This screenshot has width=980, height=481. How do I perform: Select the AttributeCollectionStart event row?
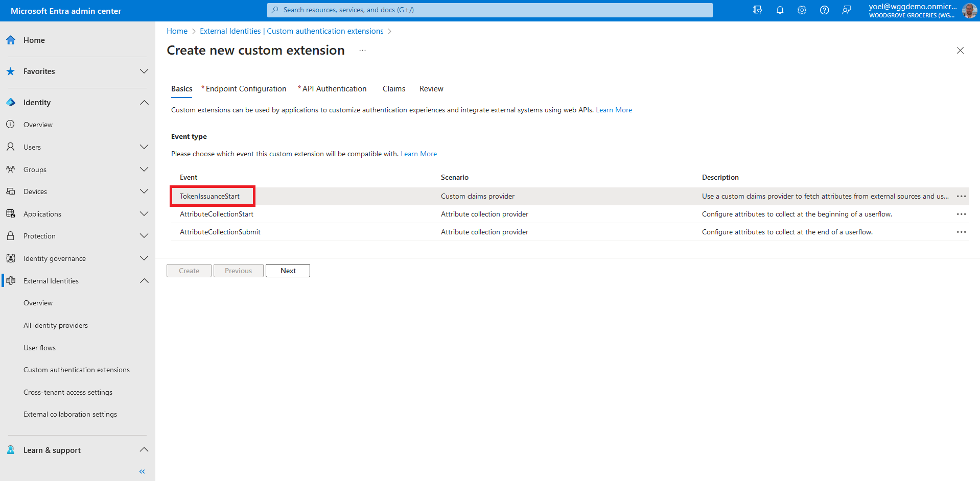[x=217, y=214]
